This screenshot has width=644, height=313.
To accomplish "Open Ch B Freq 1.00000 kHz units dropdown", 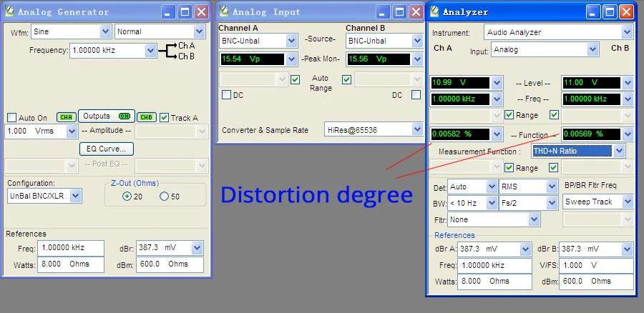I will (x=628, y=99).
